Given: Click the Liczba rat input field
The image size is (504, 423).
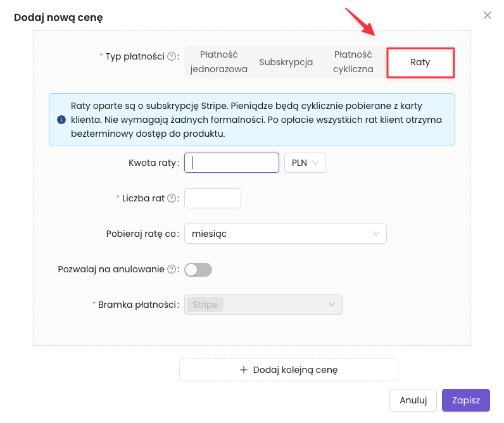Looking at the screenshot, I should tap(213, 198).
